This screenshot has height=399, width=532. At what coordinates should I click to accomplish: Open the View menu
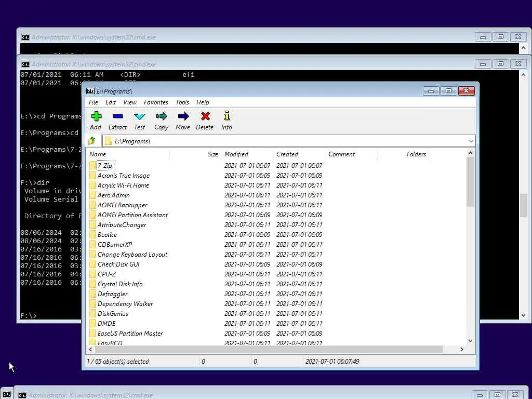(x=130, y=102)
